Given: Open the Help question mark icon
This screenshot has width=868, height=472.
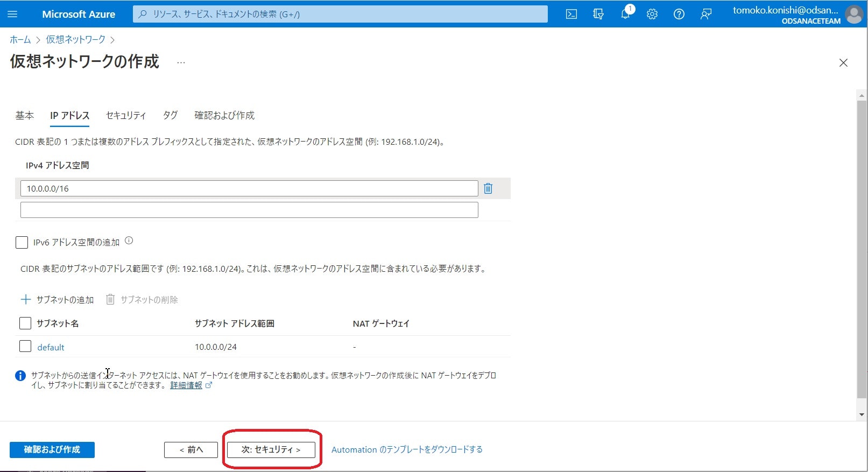Looking at the screenshot, I should 679,14.
